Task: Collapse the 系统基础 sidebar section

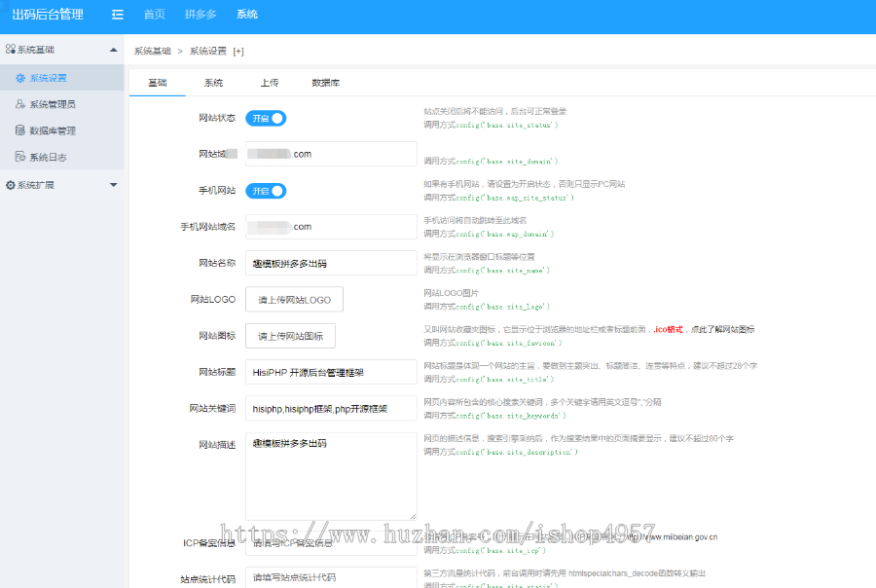Action: click(x=112, y=49)
